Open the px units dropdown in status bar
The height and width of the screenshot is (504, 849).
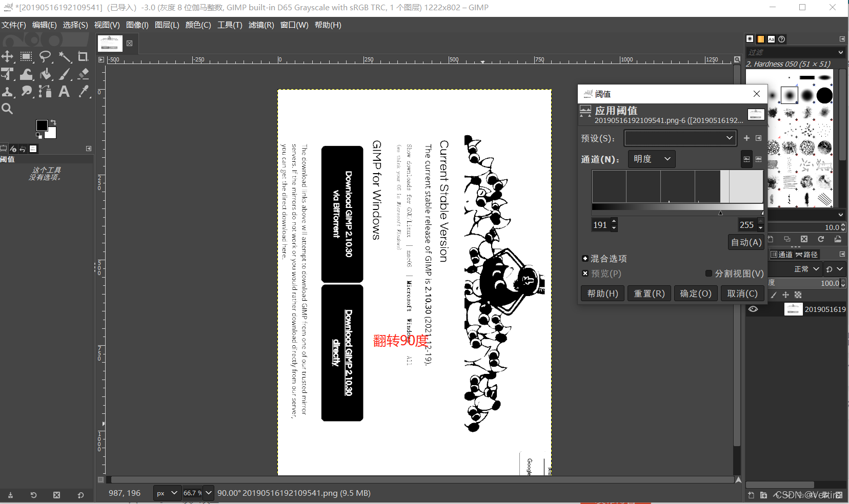167,493
